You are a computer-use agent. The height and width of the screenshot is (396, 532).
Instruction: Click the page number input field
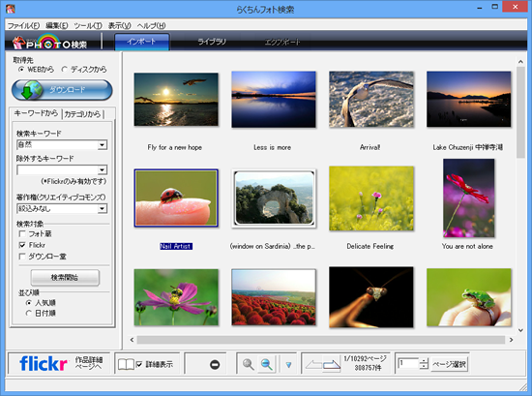tap(408, 364)
